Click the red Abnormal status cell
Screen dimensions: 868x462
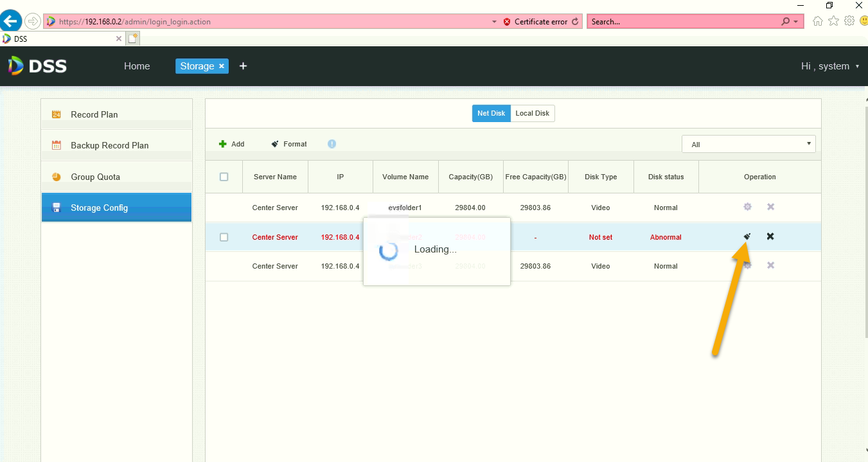tap(666, 237)
